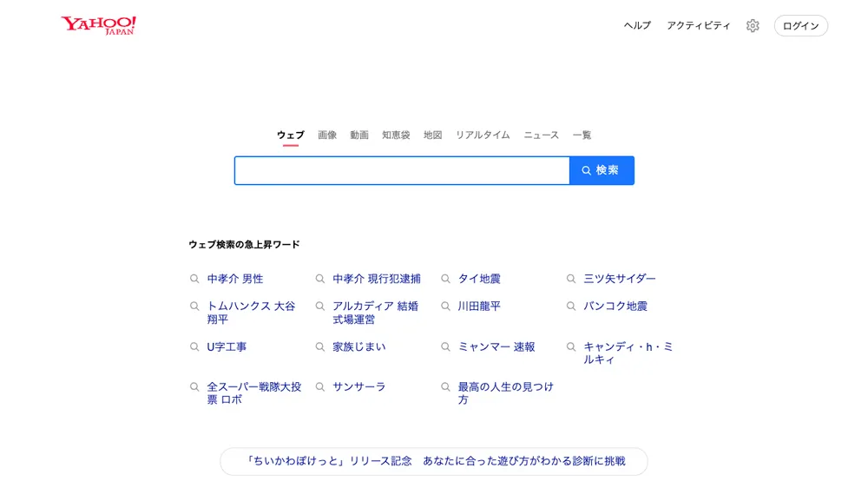Open the アクティビティ link

point(699,25)
